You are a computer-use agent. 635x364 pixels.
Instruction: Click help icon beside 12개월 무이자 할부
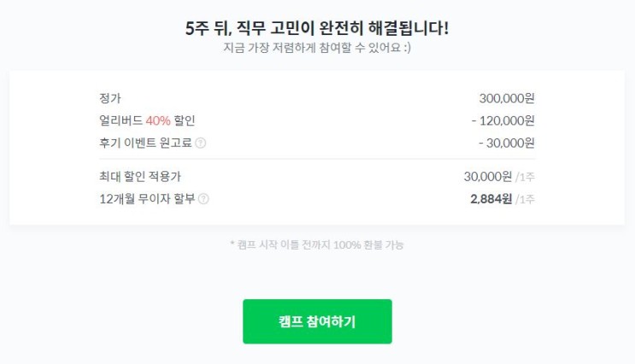click(x=203, y=199)
